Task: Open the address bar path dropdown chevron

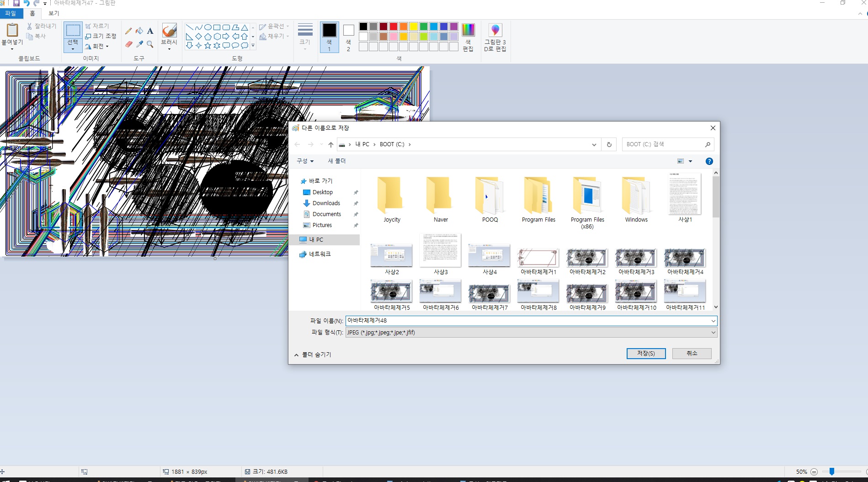Action: coord(594,144)
